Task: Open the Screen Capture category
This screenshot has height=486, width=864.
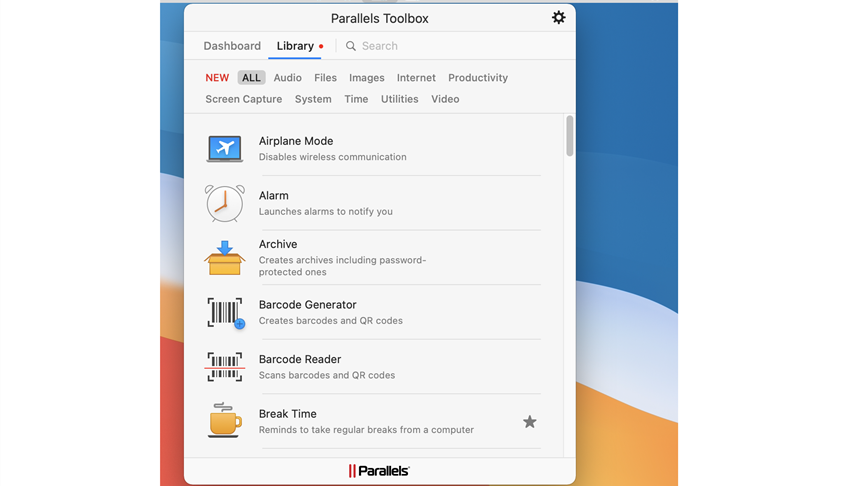Action: pyautogui.click(x=244, y=99)
